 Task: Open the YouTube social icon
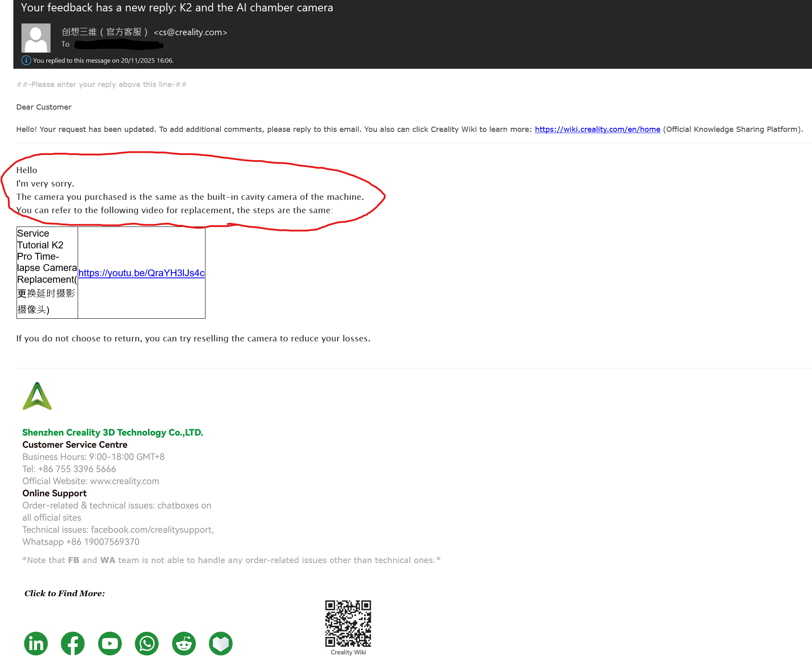coord(110,643)
